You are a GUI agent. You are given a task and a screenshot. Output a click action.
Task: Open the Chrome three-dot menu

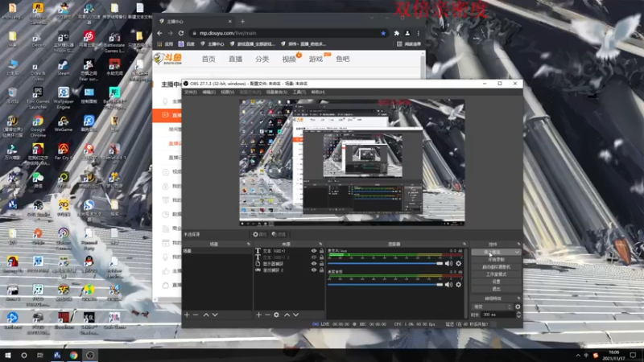[418, 33]
